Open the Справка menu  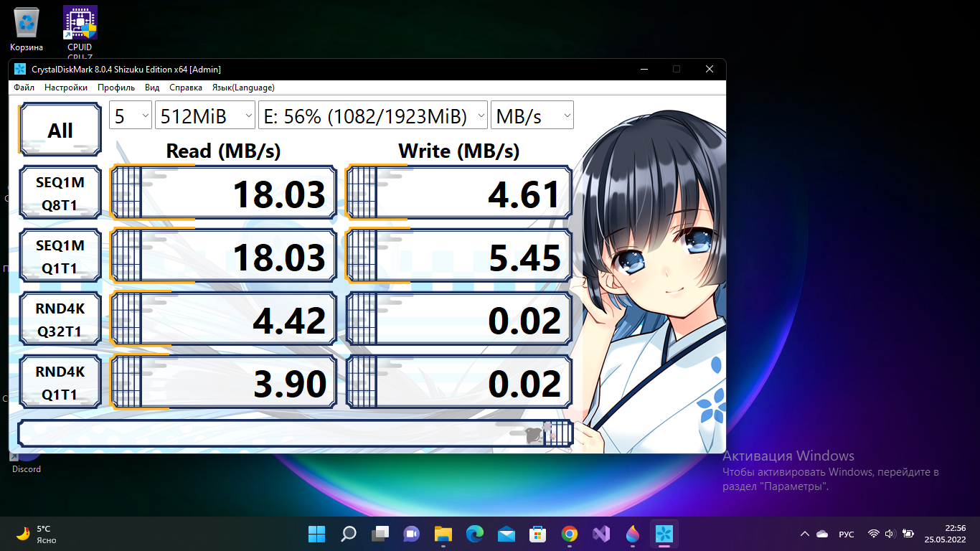pos(186,88)
